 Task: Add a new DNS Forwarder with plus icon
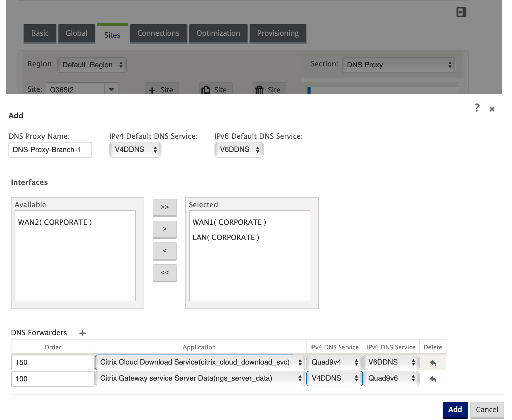[82, 333]
